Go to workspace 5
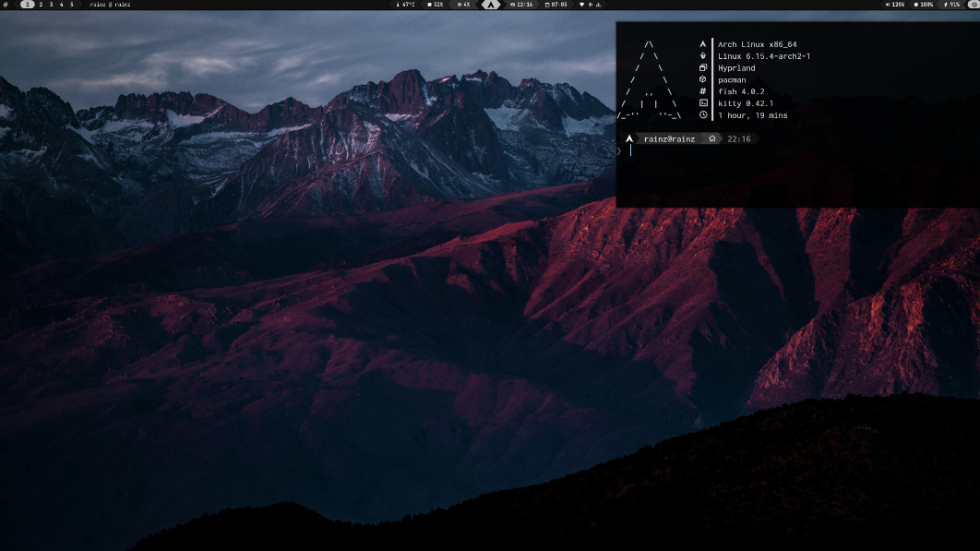The image size is (980, 551). click(x=72, y=5)
